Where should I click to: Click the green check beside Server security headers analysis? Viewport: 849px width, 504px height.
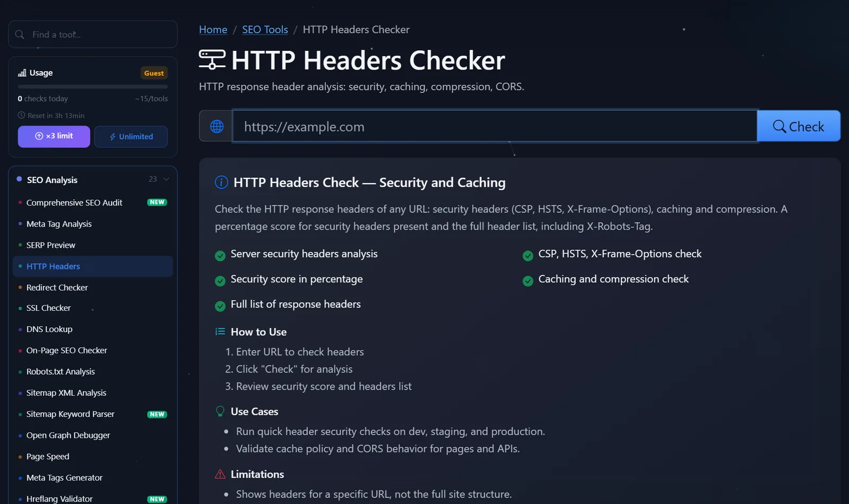220,256
